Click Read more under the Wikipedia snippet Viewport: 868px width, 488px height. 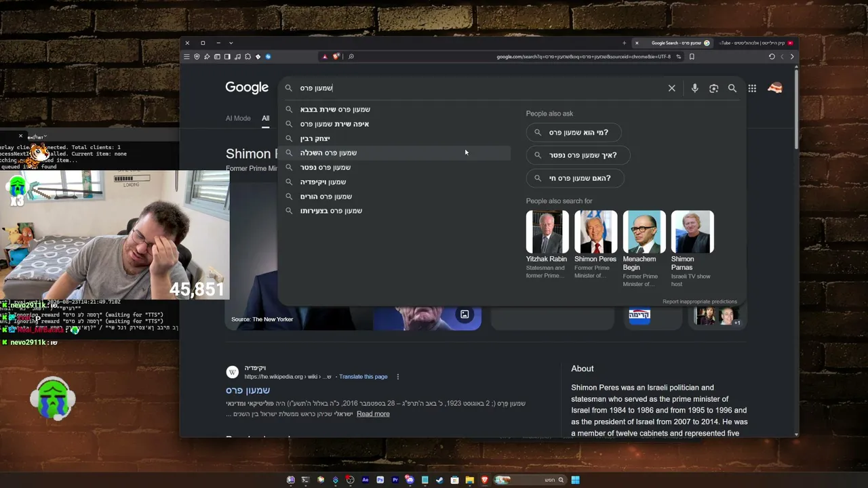click(373, 414)
